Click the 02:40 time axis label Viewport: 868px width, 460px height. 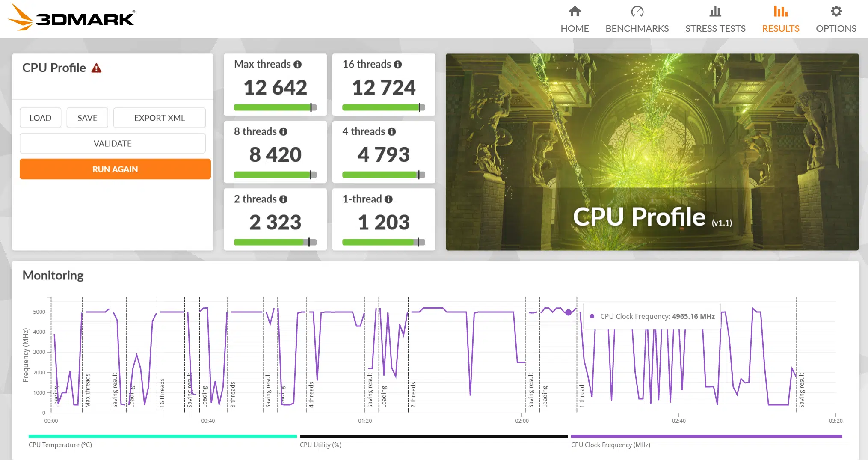pos(679,421)
